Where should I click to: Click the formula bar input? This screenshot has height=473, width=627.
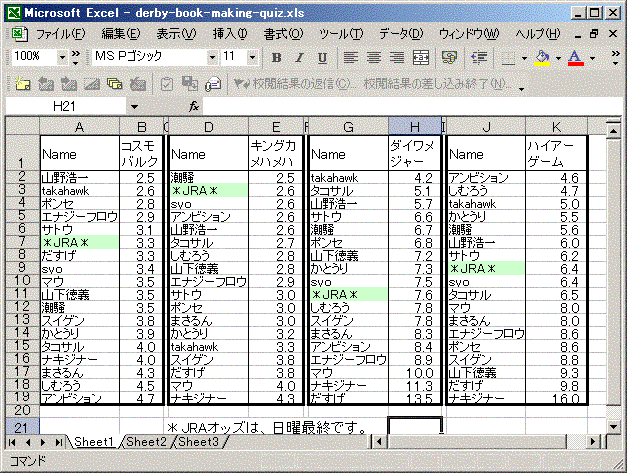[x=412, y=106]
